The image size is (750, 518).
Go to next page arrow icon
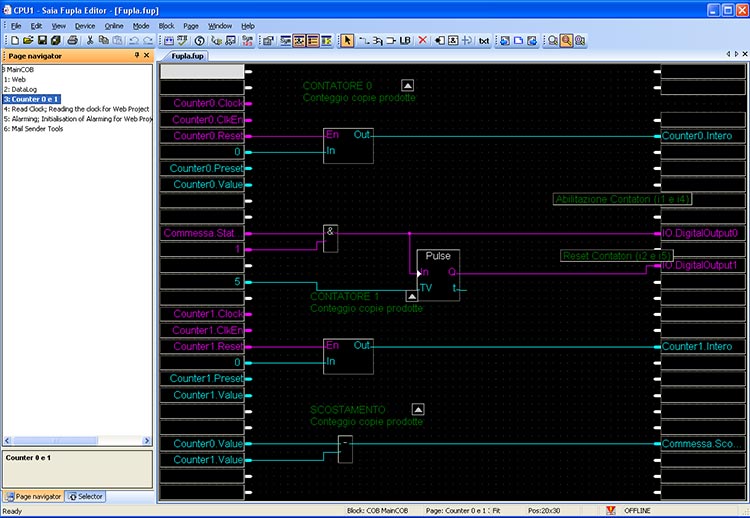pyautogui.click(x=532, y=41)
